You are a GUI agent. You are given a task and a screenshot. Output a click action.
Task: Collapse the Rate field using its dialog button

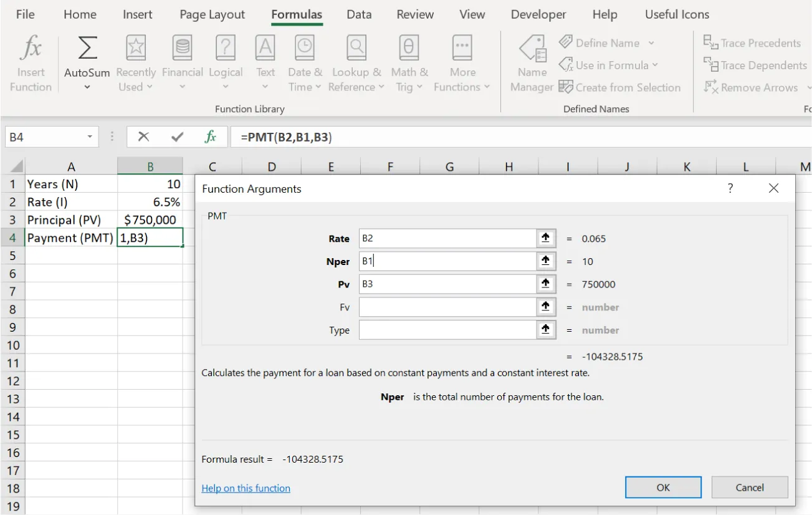545,238
